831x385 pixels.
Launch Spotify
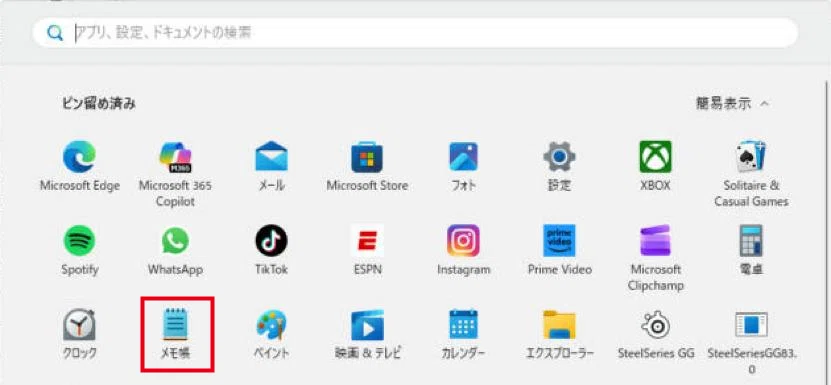(79, 250)
